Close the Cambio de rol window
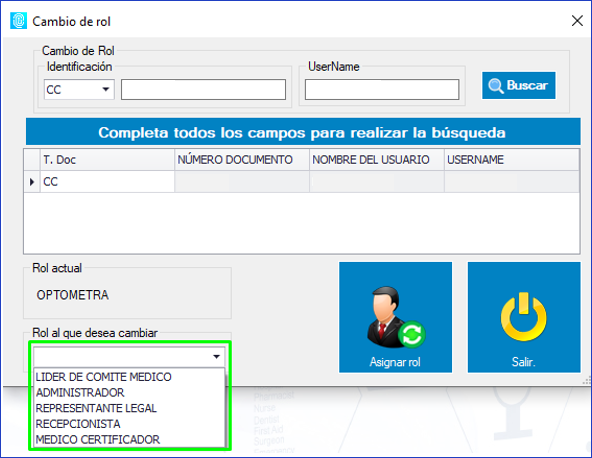 (x=577, y=21)
